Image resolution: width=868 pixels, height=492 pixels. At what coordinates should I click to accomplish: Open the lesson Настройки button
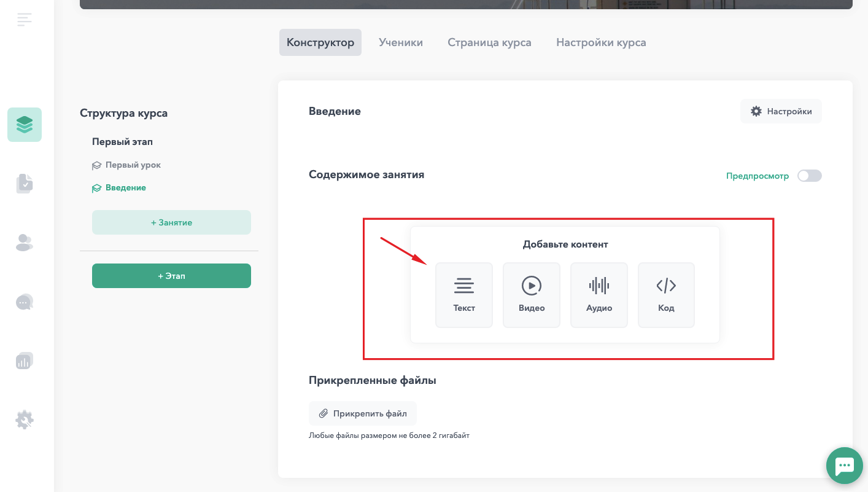coord(781,111)
